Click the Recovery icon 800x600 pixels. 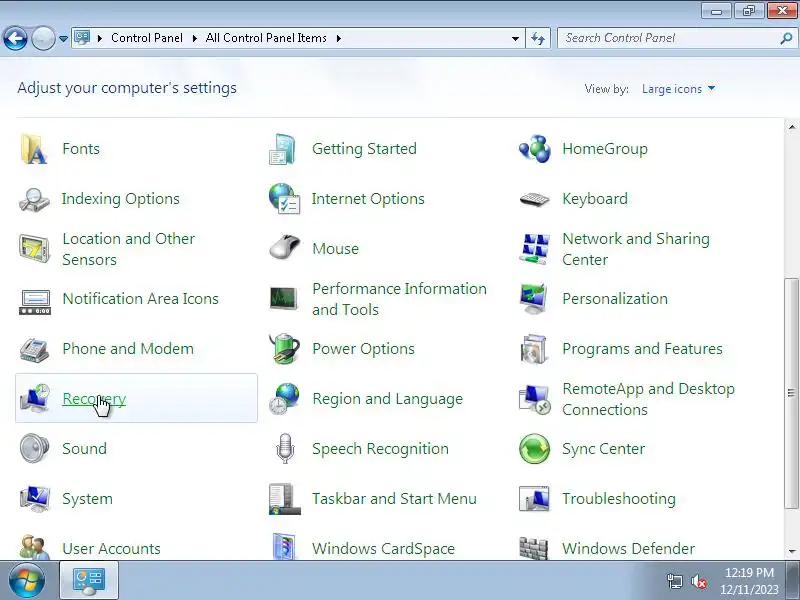tap(35, 398)
